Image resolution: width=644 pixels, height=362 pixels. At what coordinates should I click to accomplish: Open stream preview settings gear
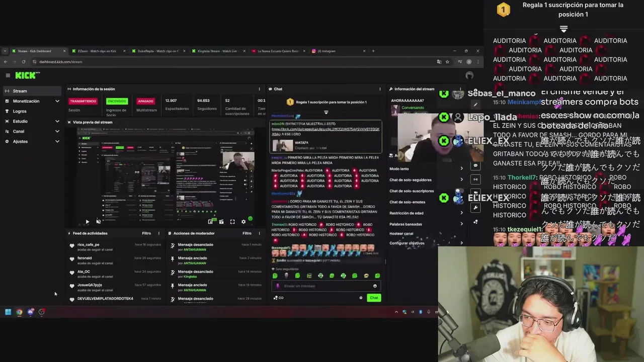coord(244,222)
